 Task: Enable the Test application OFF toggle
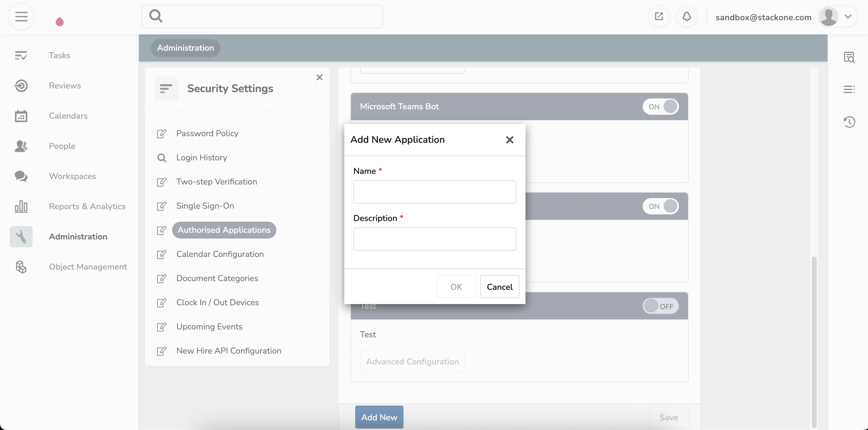coord(661,306)
